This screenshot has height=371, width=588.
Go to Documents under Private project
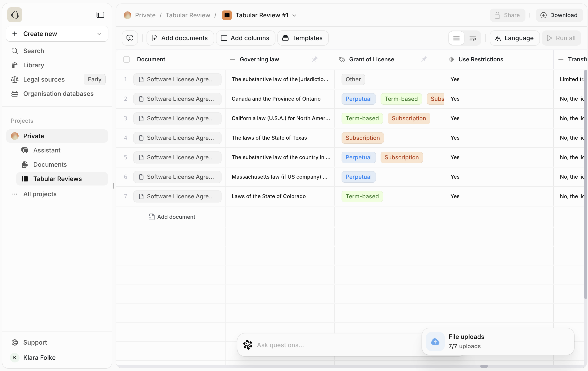[50, 165]
